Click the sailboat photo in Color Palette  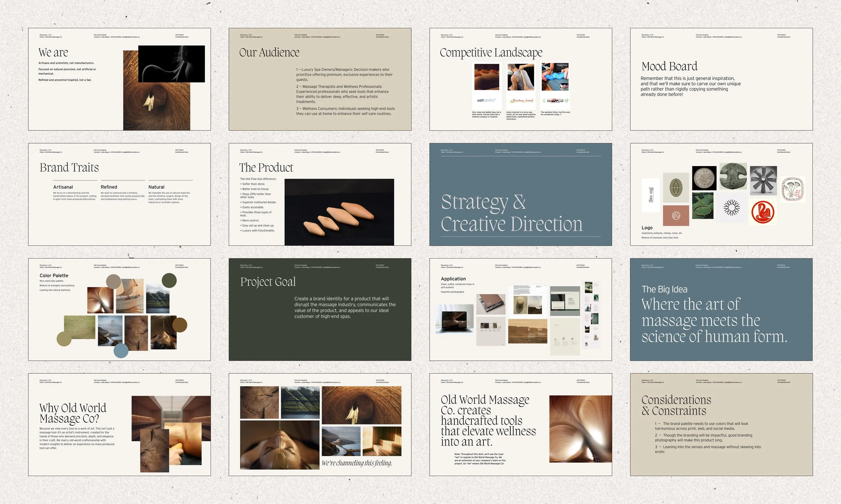(x=130, y=296)
